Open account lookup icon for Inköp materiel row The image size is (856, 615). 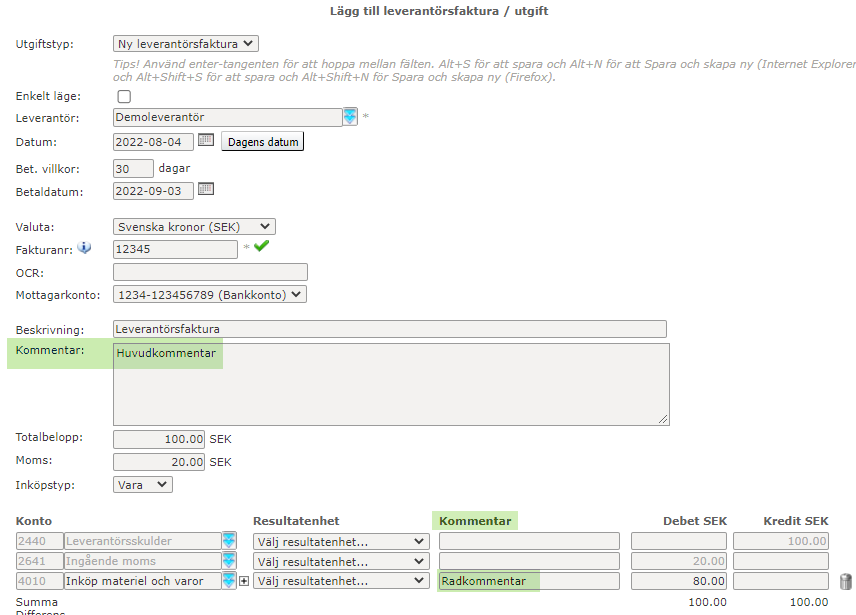[x=230, y=581]
